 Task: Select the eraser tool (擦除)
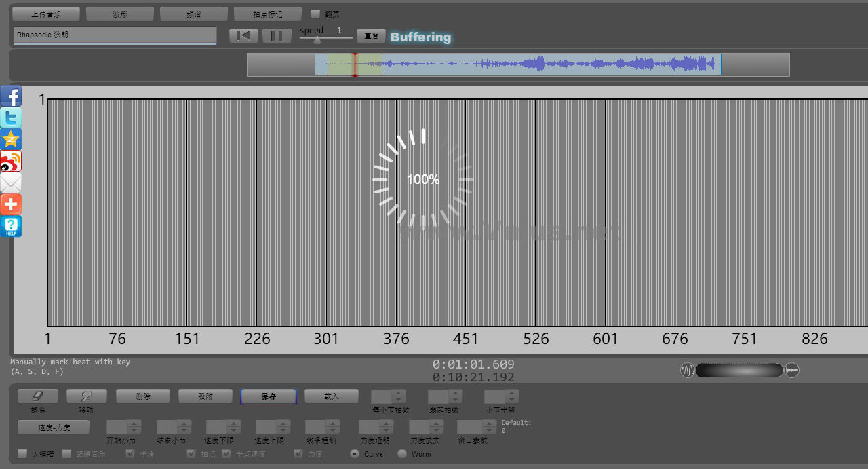(37, 396)
